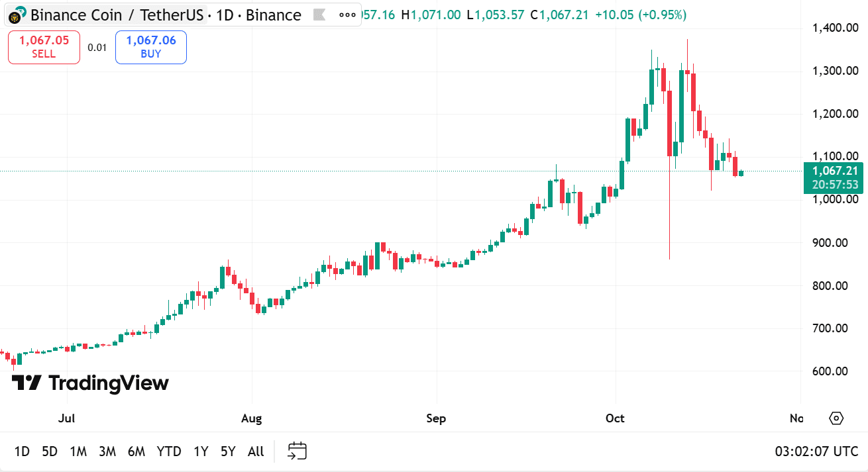Viewport: 868px width, 472px height.
Task: Switch chart to 6M range
Action: coord(136,451)
